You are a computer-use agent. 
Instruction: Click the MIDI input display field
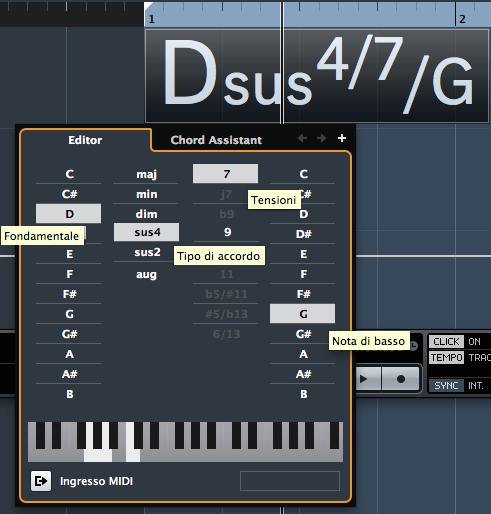click(x=290, y=481)
